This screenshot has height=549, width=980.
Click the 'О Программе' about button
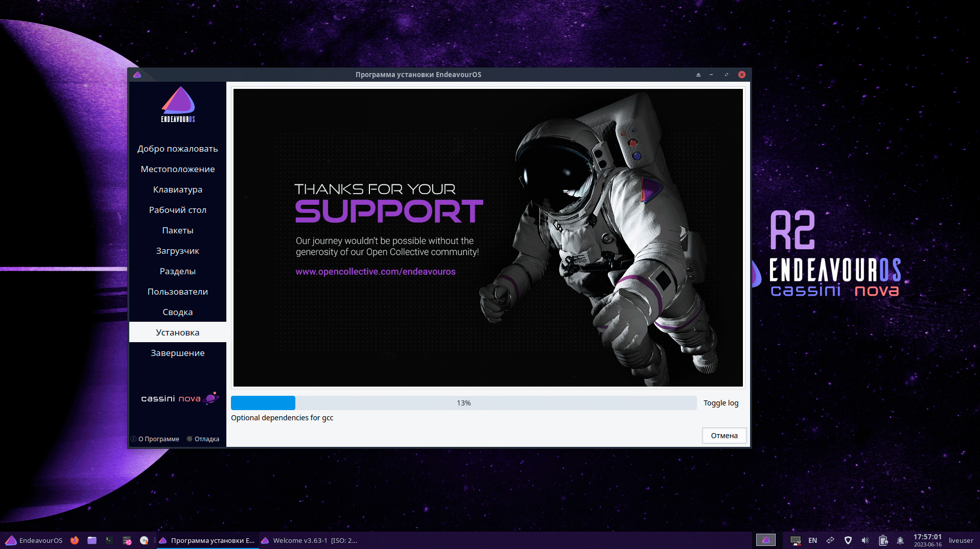(155, 439)
